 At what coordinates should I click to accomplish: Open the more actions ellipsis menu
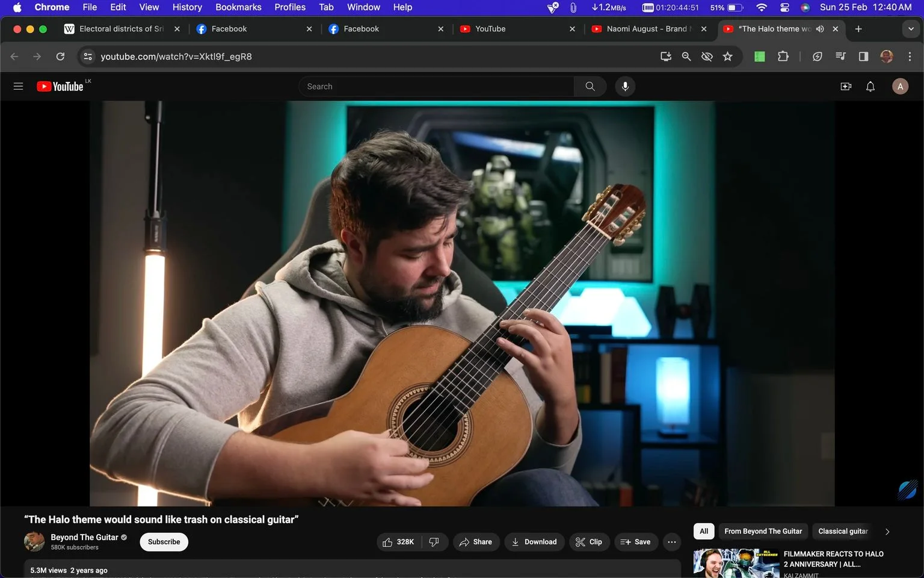672,542
